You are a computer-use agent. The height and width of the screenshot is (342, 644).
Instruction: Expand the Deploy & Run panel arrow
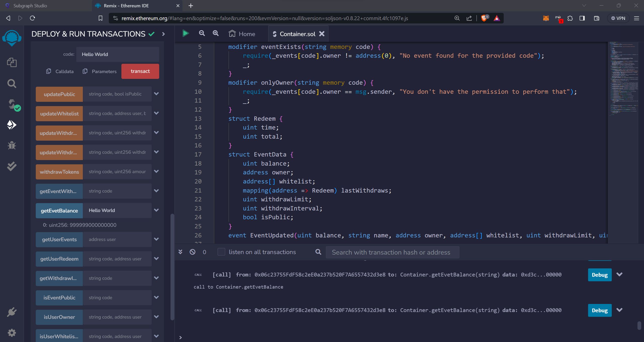point(163,34)
